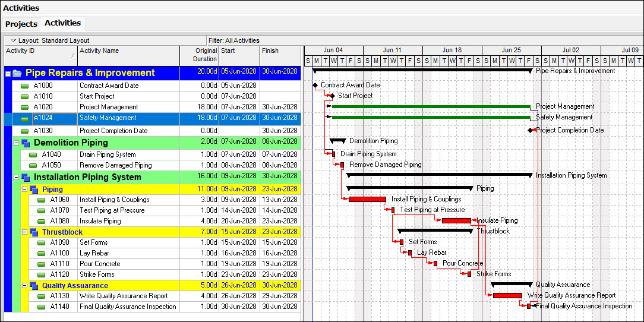
Task: Click the Piping summary bar in Gantt
Action: click(410, 188)
